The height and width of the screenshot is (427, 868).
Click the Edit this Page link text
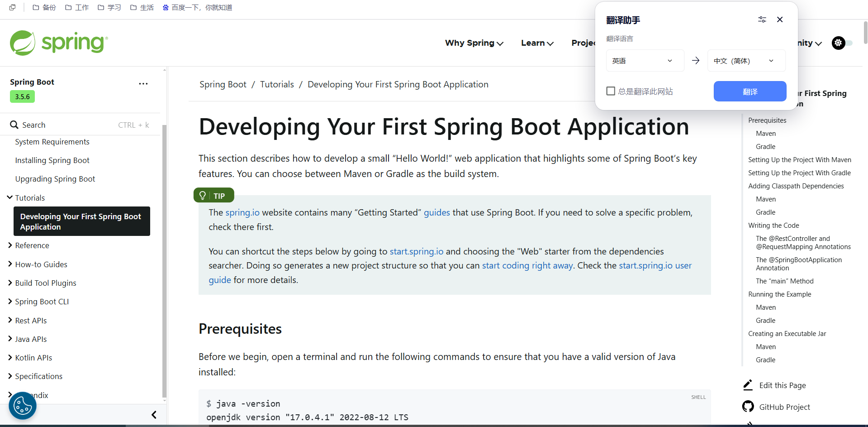point(783,385)
